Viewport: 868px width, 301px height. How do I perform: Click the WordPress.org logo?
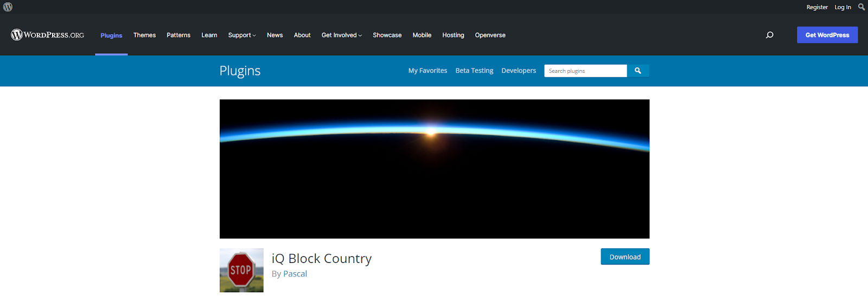(x=48, y=35)
